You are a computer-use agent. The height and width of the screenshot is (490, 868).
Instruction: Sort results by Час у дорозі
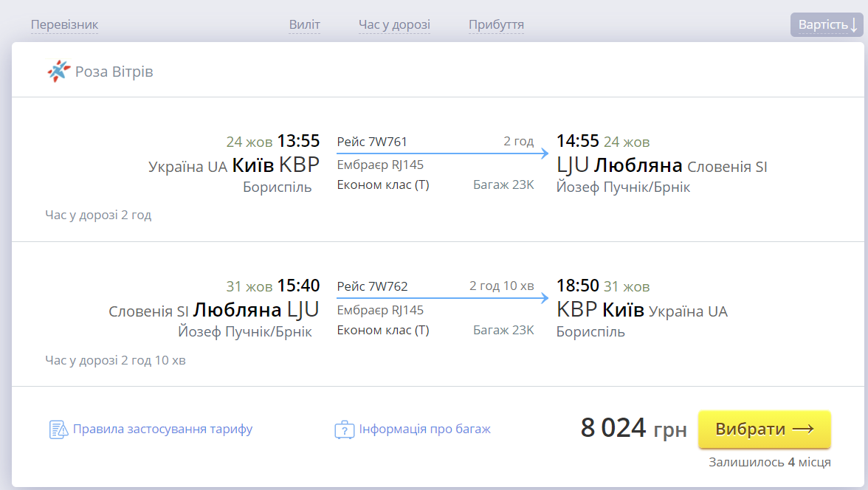point(394,25)
